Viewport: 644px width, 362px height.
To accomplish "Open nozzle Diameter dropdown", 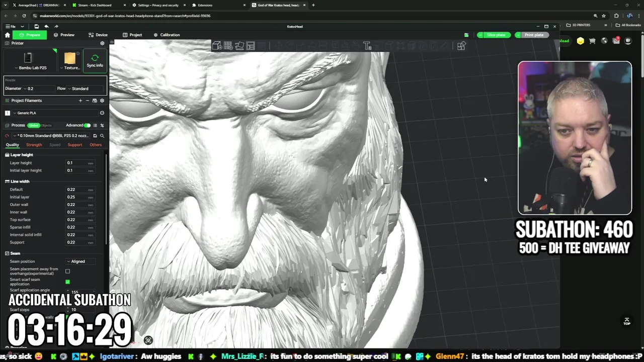I will click(x=38, y=88).
